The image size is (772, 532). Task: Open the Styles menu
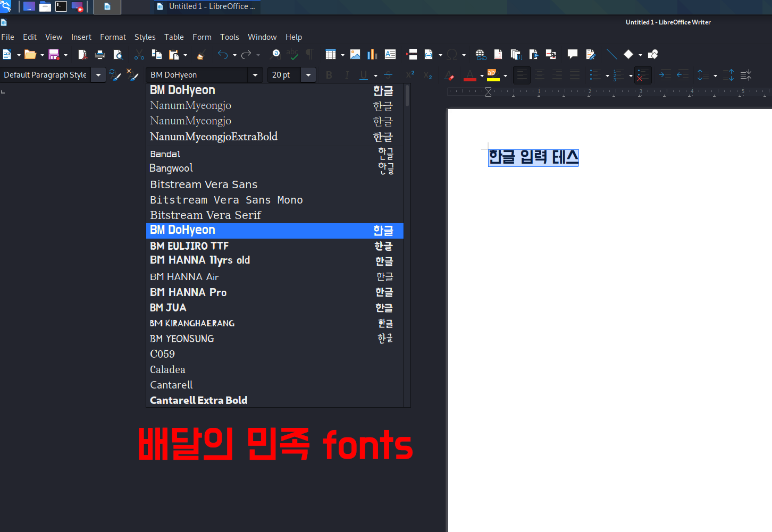[x=145, y=37]
